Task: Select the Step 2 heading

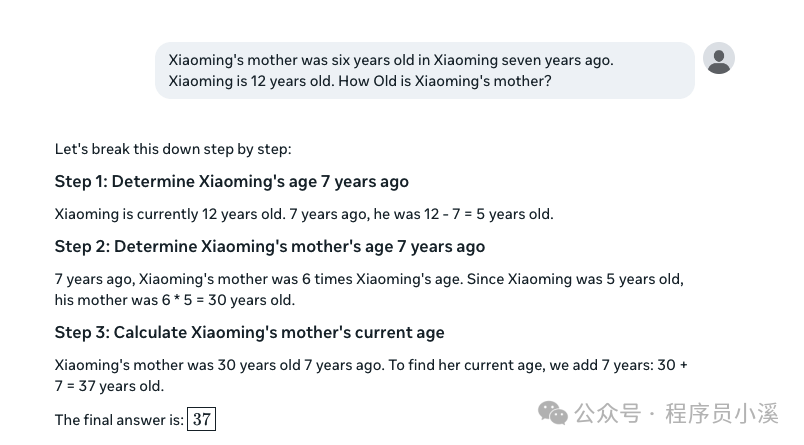Action: [269, 246]
